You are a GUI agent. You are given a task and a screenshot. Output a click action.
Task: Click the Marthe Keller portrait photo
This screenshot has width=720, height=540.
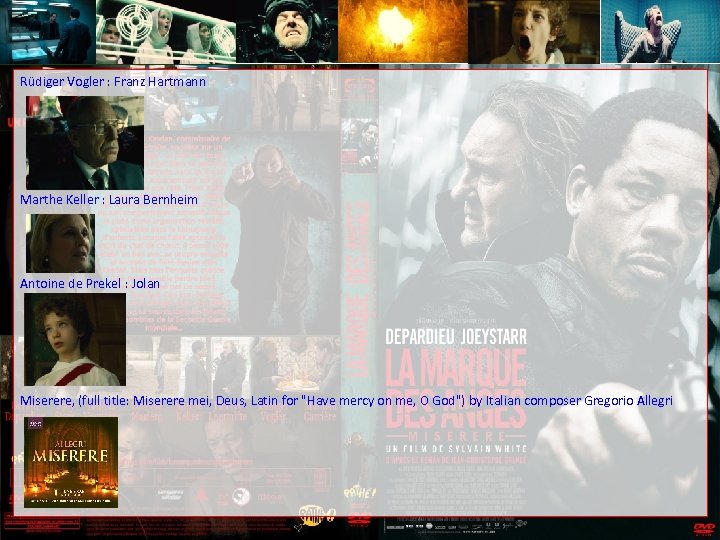click(x=60, y=243)
